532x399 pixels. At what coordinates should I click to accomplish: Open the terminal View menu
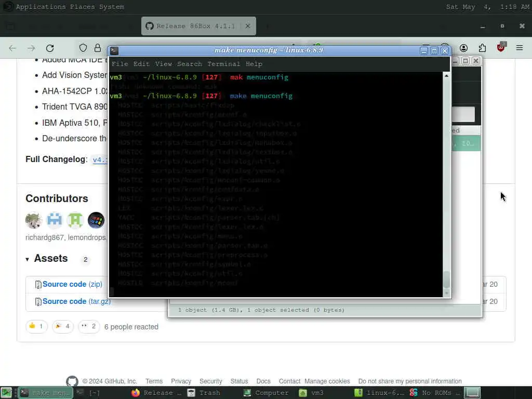point(163,64)
